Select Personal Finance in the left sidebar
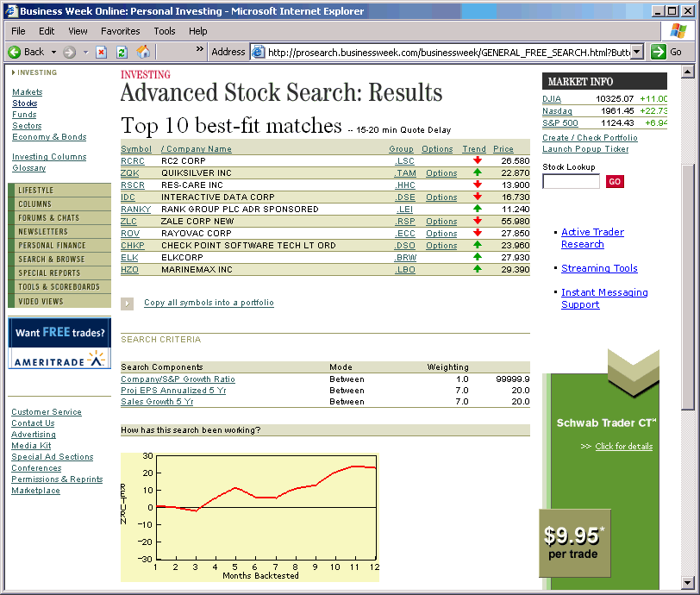700x595 pixels. click(52, 246)
